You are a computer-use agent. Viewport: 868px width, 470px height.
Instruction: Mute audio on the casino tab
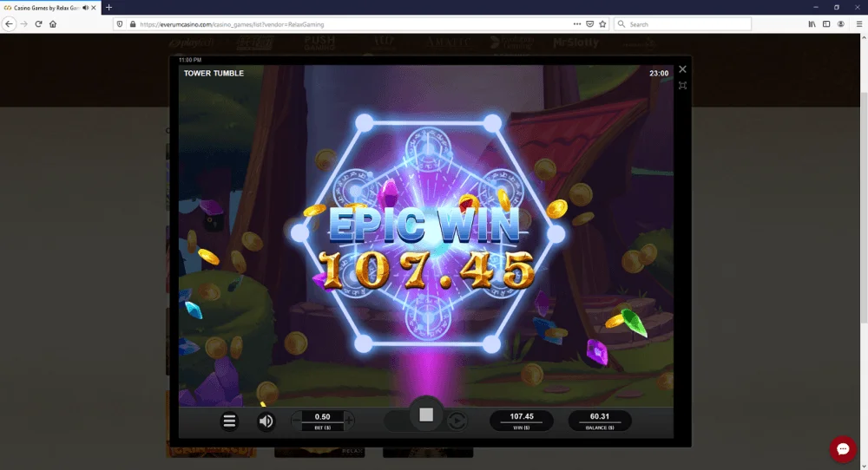pos(85,8)
